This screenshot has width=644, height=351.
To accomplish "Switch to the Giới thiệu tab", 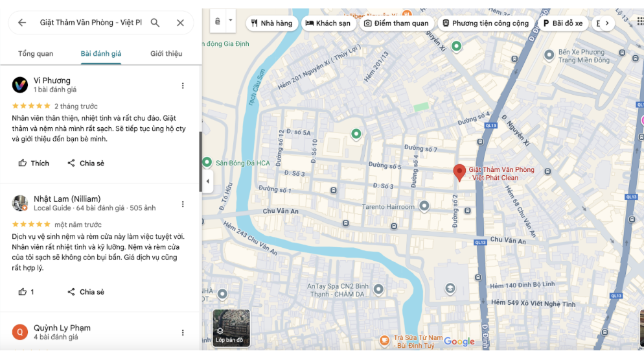I will (166, 54).
